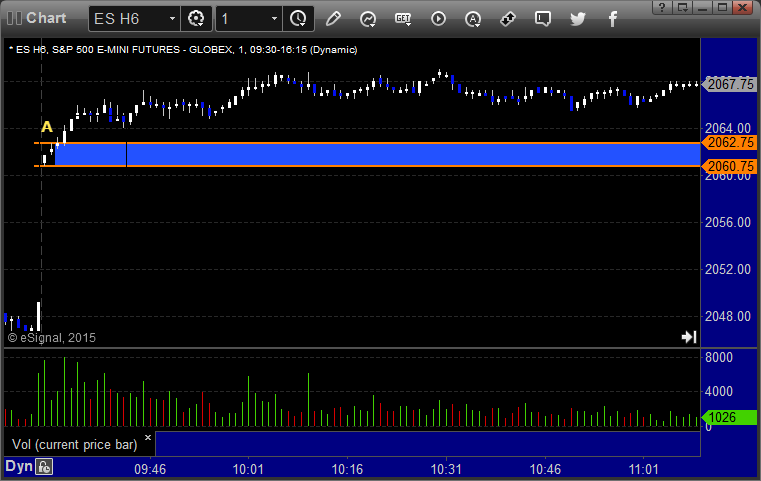Click the 8000 volume axis label
This screenshot has width=761, height=481.
tap(719, 358)
